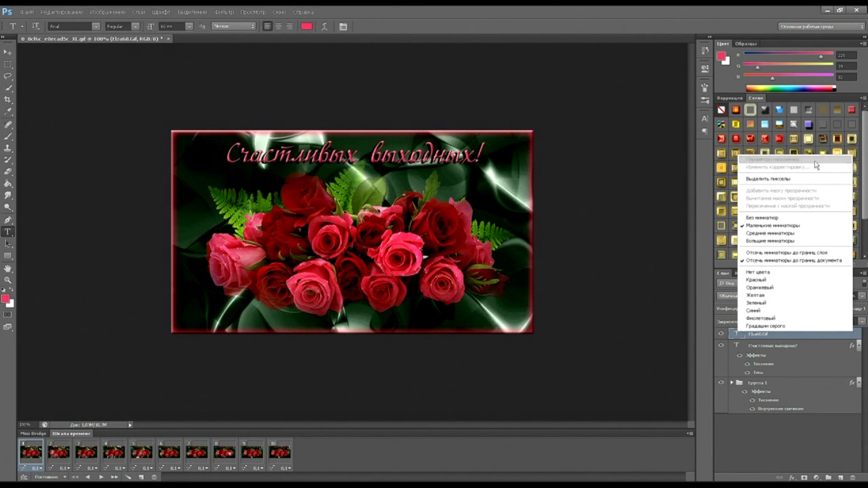The height and width of the screenshot is (488, 868).
Task: Choose 'Большие миниатюры' in context menu
Action: 770,241
